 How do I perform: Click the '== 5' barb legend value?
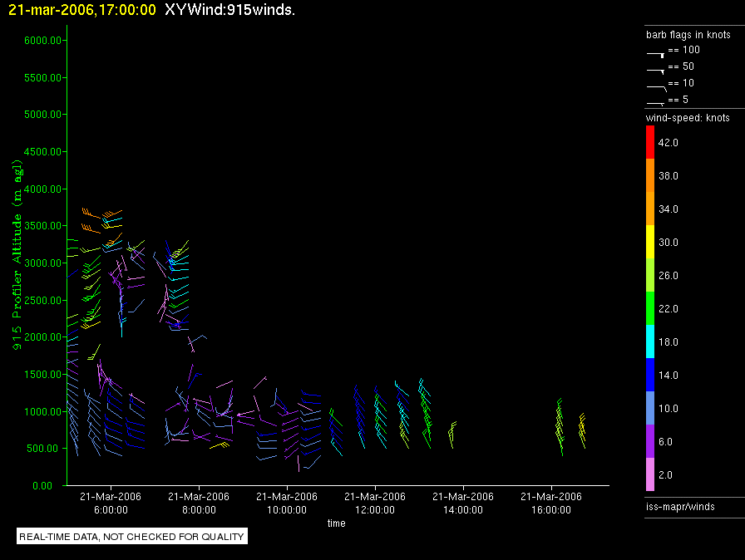click(x=678, y=100)
